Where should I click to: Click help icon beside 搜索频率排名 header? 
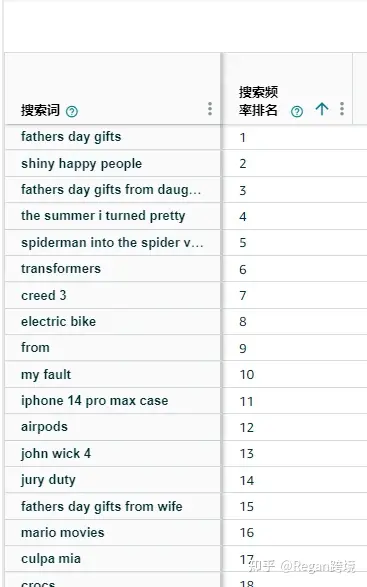pos(297,111)
